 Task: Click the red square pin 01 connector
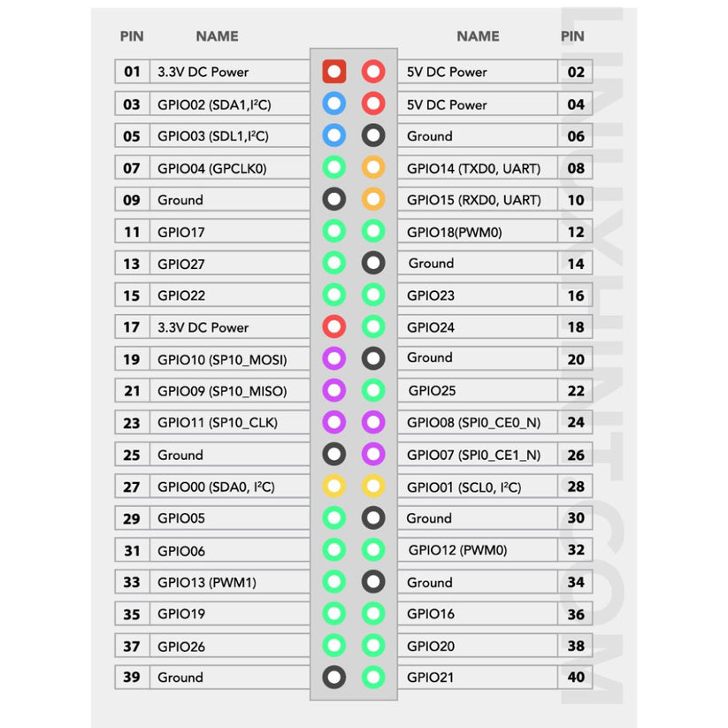coord(333,72)
